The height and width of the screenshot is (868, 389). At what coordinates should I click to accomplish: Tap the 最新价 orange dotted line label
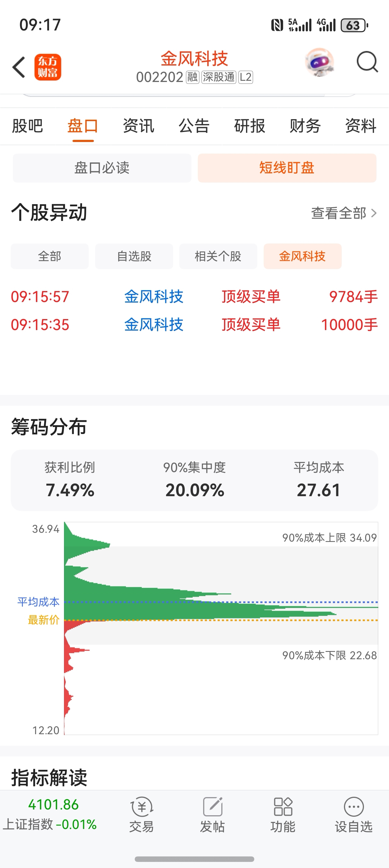pyautogui.click(x=44, y=620)
